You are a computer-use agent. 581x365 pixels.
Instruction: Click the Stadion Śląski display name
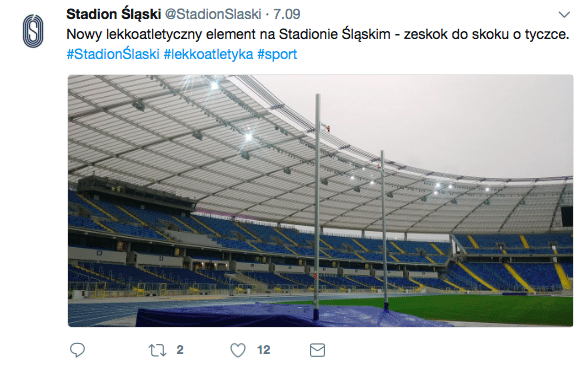click(x=113, y=14)
